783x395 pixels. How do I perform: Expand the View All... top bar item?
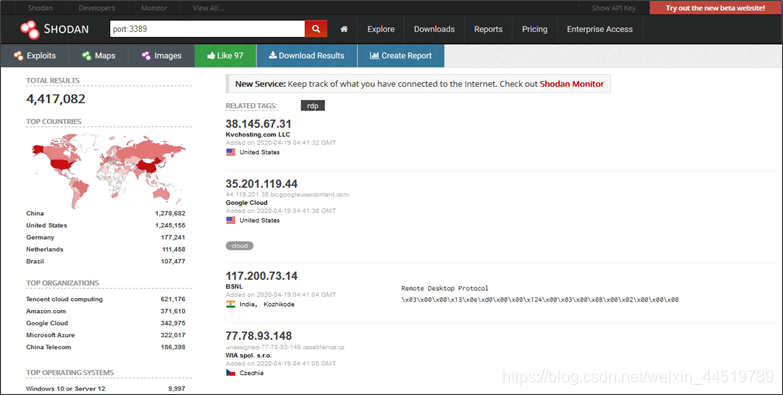tap(208, 8)
